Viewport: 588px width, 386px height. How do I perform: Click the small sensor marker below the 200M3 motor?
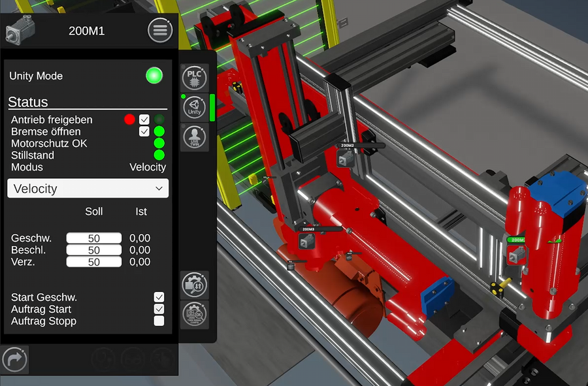coord(291,267)
